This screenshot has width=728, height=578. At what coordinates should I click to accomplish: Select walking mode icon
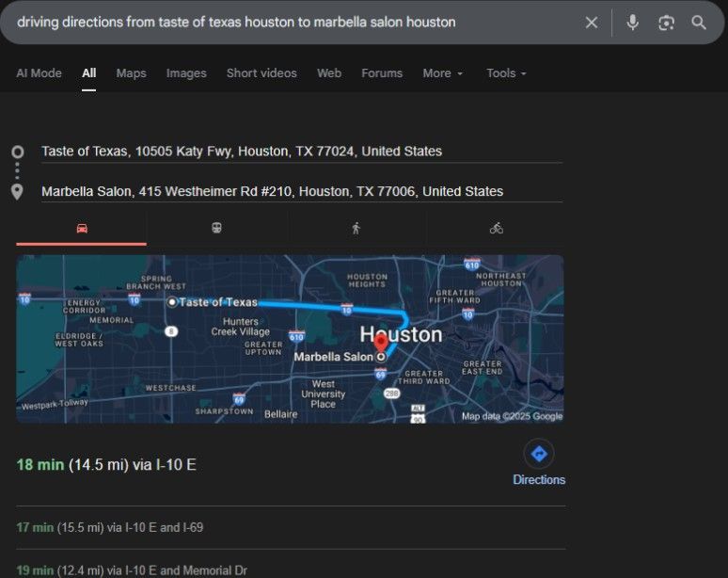[356, 228]
